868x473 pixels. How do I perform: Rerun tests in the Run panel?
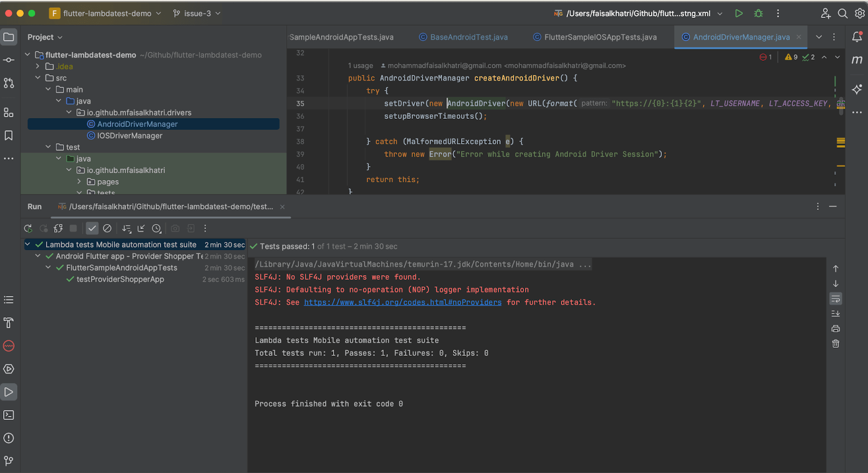28,228
